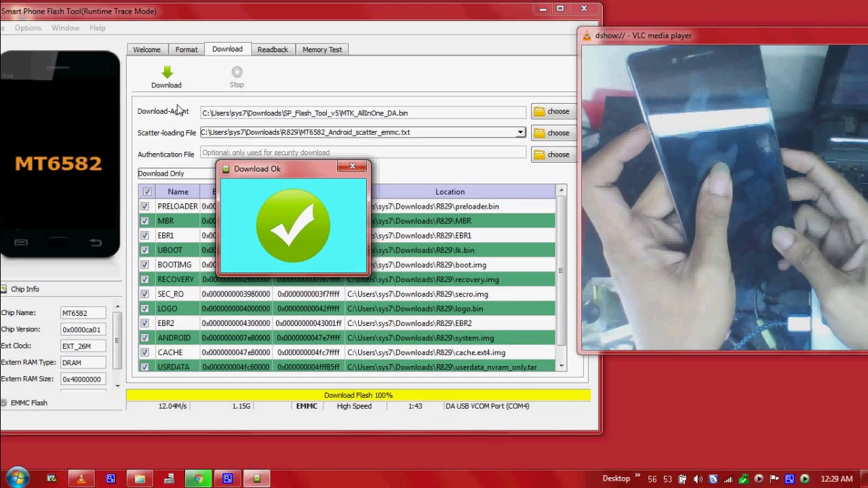868x488 pixels.
Task: Open the Help menu
Action: pos(97,28)
